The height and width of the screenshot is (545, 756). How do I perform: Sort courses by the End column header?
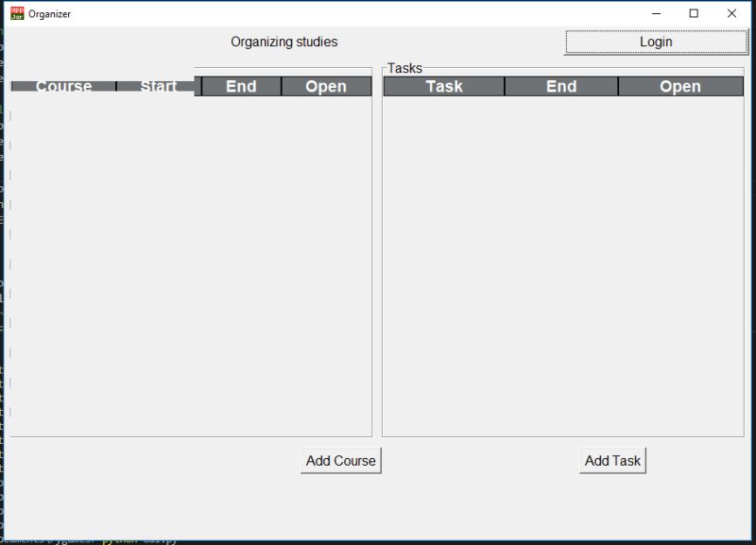[x=239, y=86]
